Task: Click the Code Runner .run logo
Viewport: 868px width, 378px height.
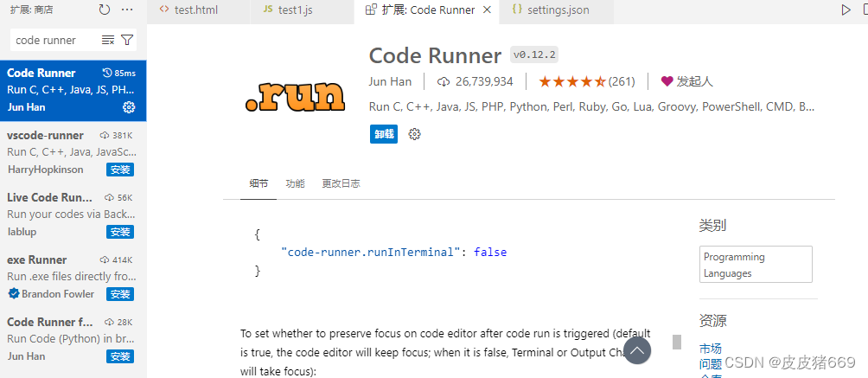Action: (x=295, y=96)
